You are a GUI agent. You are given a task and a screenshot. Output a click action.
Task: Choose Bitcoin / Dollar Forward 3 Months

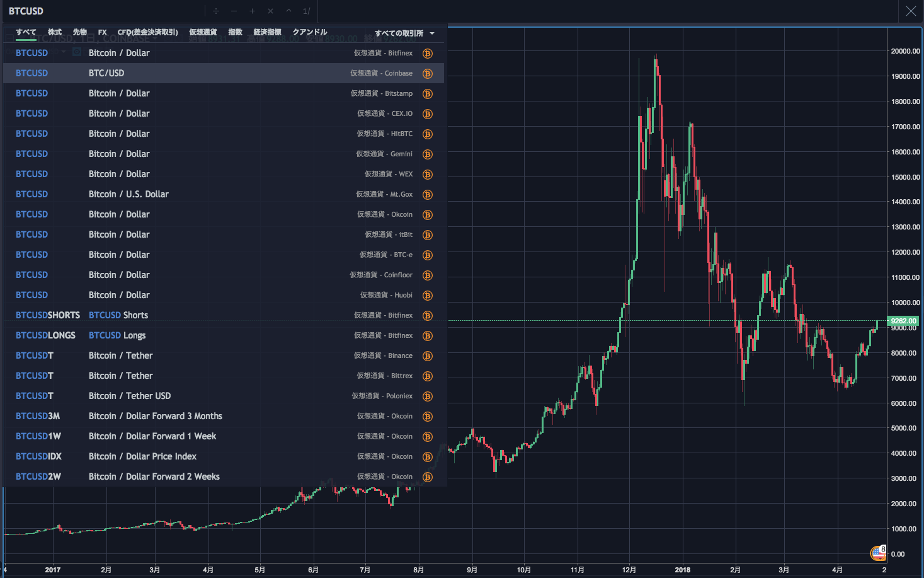224,416
